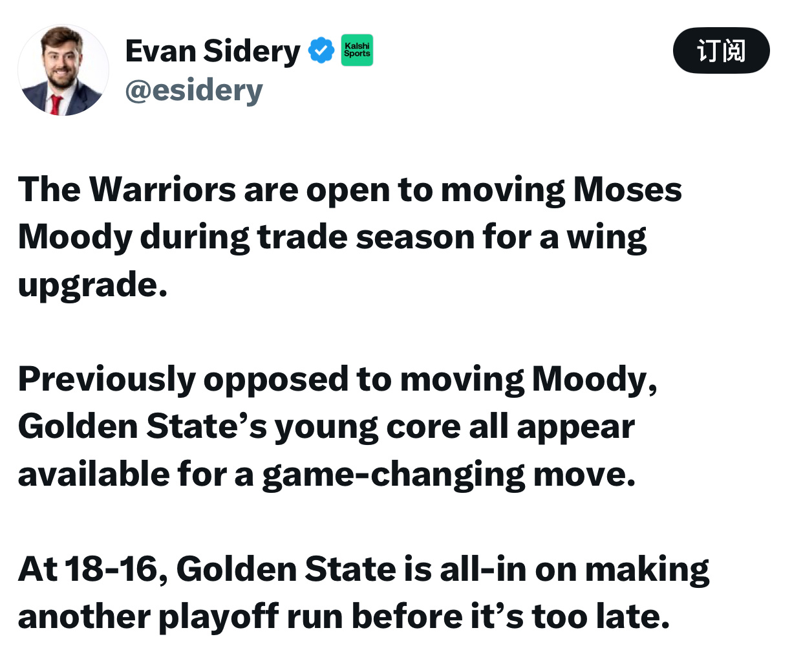The image size is (803, 672).
Task: Click the phrase game-changing move
Action: coord(449,475)
